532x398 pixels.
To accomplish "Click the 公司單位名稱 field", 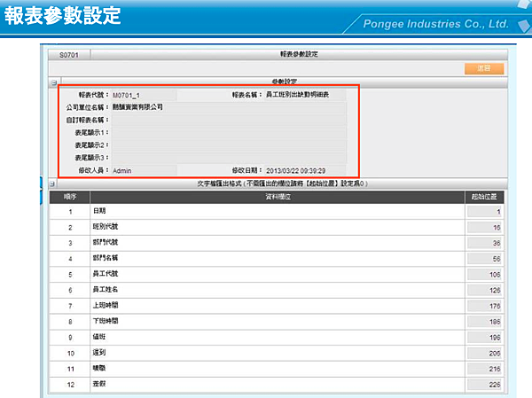I will tap(229, 107).
